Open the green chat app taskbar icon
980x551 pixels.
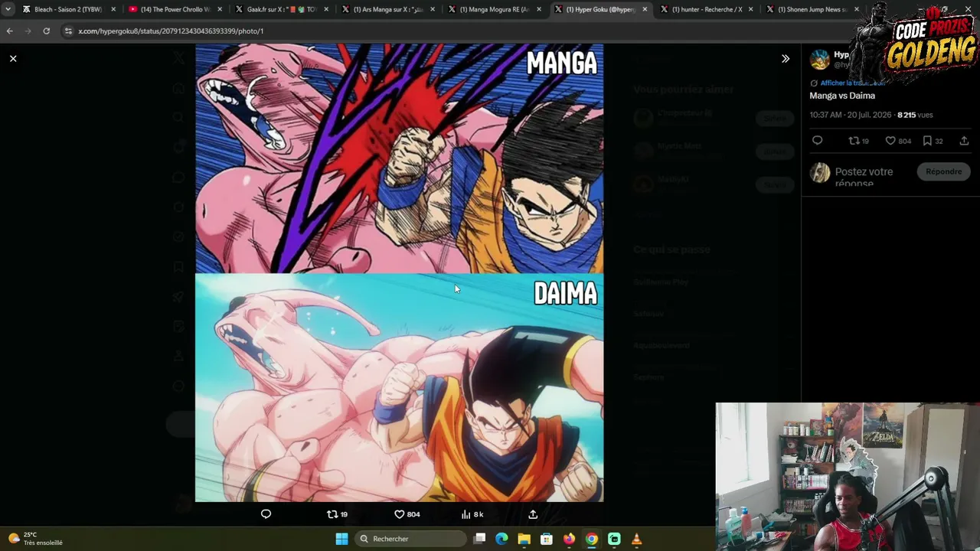click(x=614, y=539)
